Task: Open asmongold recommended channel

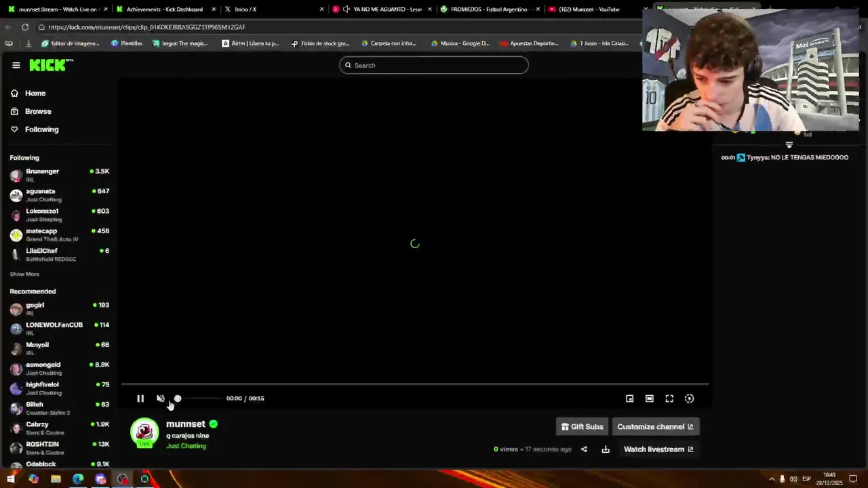Action: point(60,369)
